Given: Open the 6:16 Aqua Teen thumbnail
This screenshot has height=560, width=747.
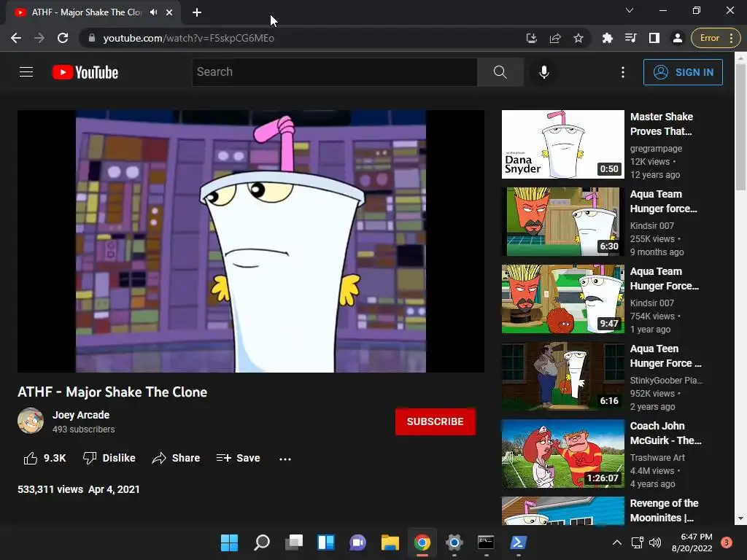Looking at the screenshot, I should coord(562,376).
